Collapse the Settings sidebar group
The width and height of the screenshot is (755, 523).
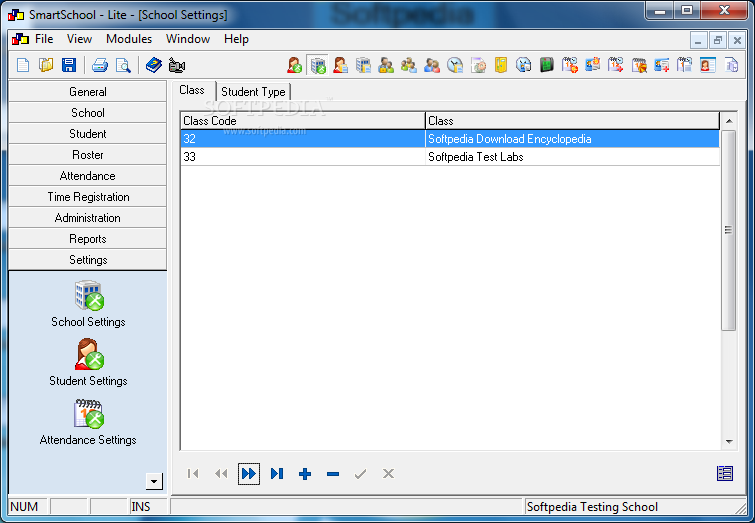point(88,260)
